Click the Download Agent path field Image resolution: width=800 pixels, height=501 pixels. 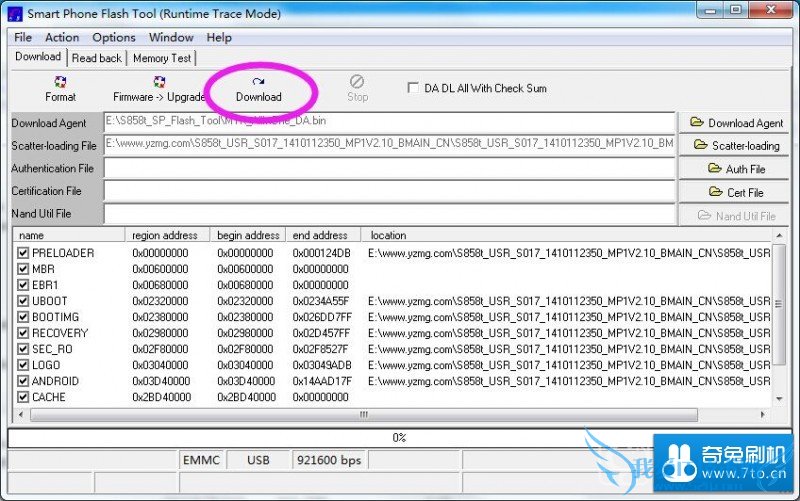point(389,122)
